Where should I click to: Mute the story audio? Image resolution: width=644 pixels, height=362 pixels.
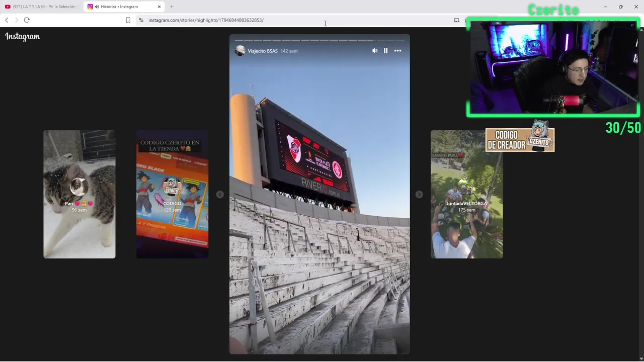tap(375, 51)
